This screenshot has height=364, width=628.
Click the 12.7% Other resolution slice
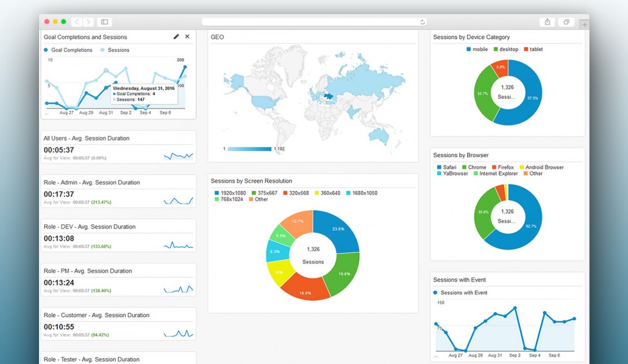coord(297,223)
